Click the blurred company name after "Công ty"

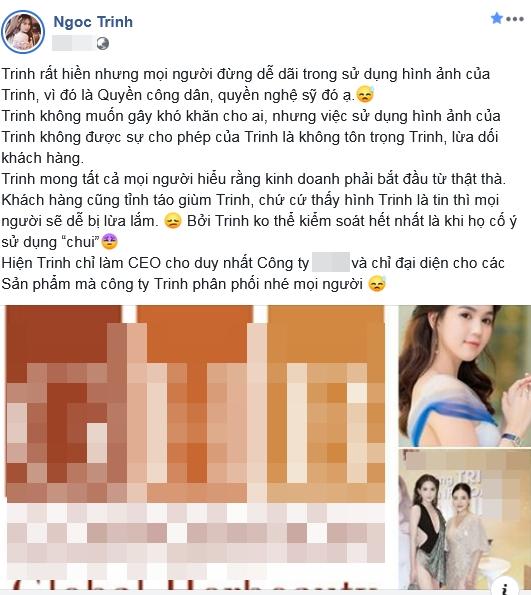pyautogui.click(x=331, y=262)
